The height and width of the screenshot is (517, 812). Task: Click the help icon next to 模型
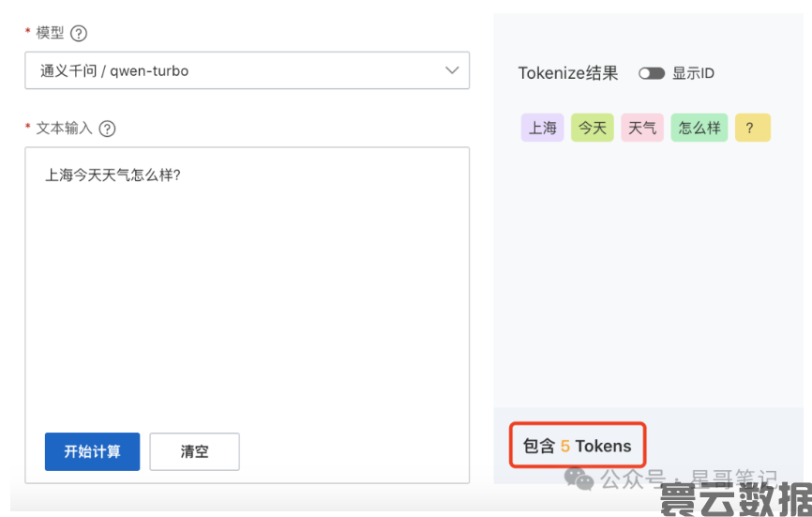(79, 34)
